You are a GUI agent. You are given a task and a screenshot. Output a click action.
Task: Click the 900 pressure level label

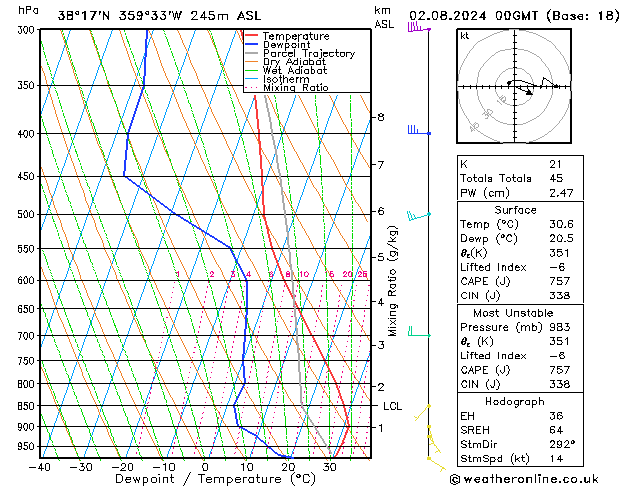tap(28, 427)
